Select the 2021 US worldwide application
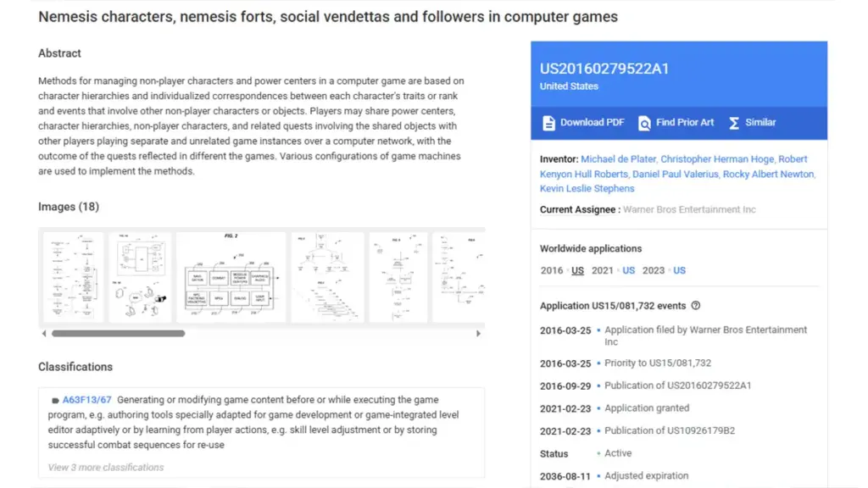The height and width of the screenshot is (488, 868). pos(628,270)
